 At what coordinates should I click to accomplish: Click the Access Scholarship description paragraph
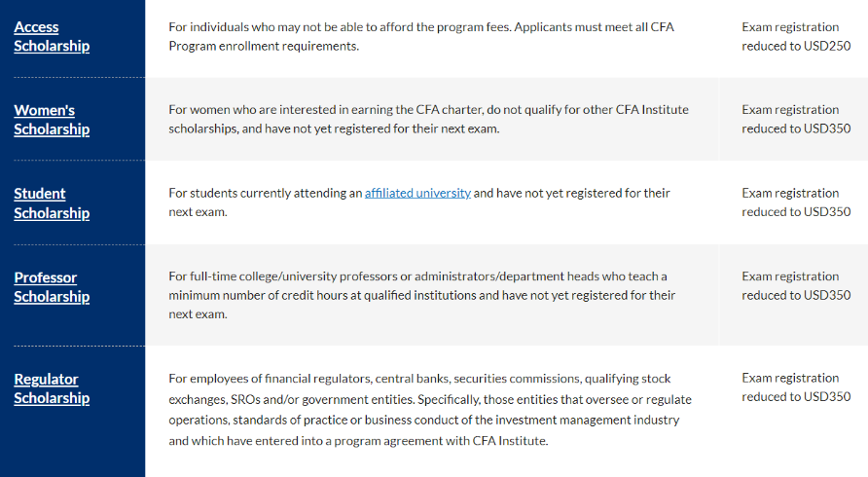pos(420,36)
